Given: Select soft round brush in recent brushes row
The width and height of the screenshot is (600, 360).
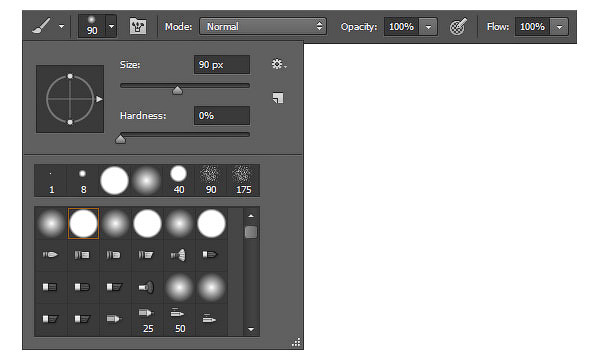Looking at the screenshot, I should (x=147, y=181).
